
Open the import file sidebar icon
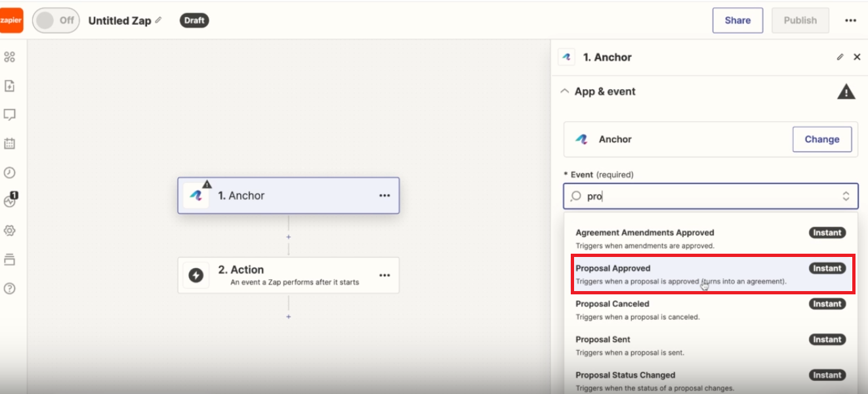point(9,86)
